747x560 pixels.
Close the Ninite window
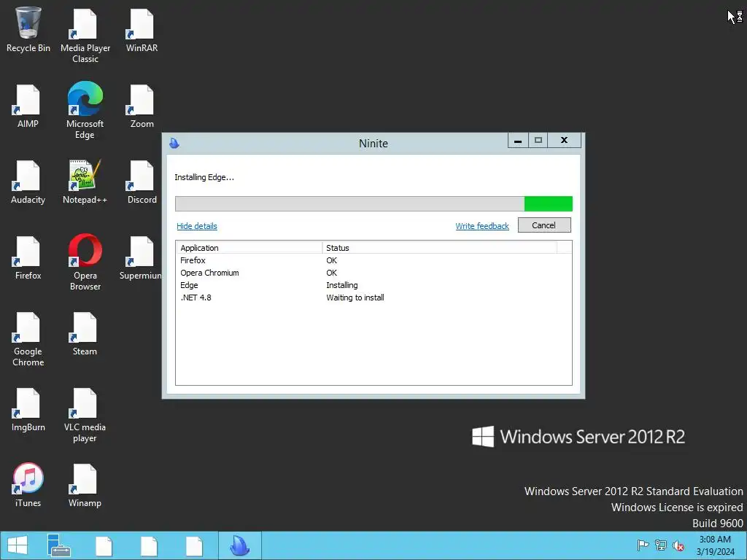tap(564, 141)
